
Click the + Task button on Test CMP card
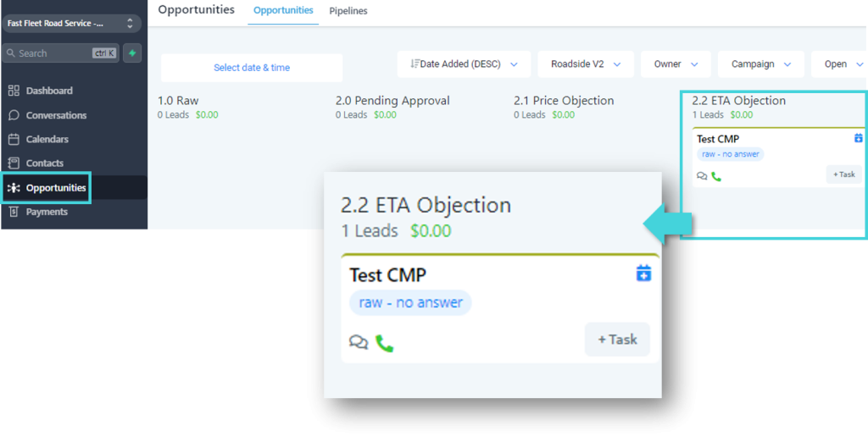click(843, 174)
